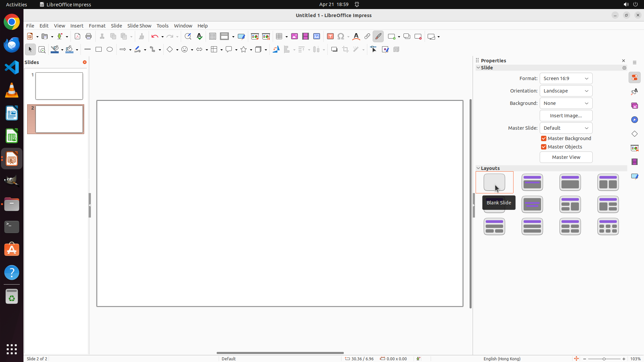
Task: Select the Ellipse drawing tool
Action: (110, 50)
